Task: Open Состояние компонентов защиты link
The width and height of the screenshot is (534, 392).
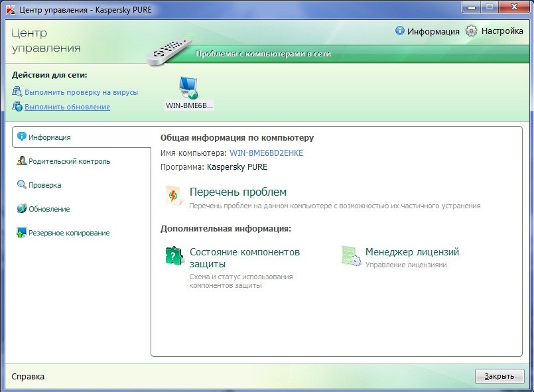Action: point(245,258)
